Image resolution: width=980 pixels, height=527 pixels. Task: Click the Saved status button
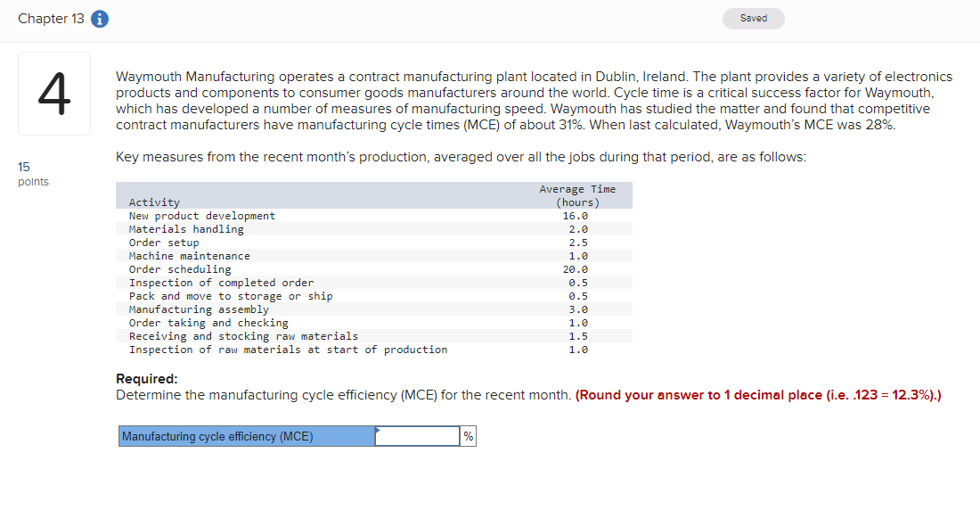coord(753,18)
